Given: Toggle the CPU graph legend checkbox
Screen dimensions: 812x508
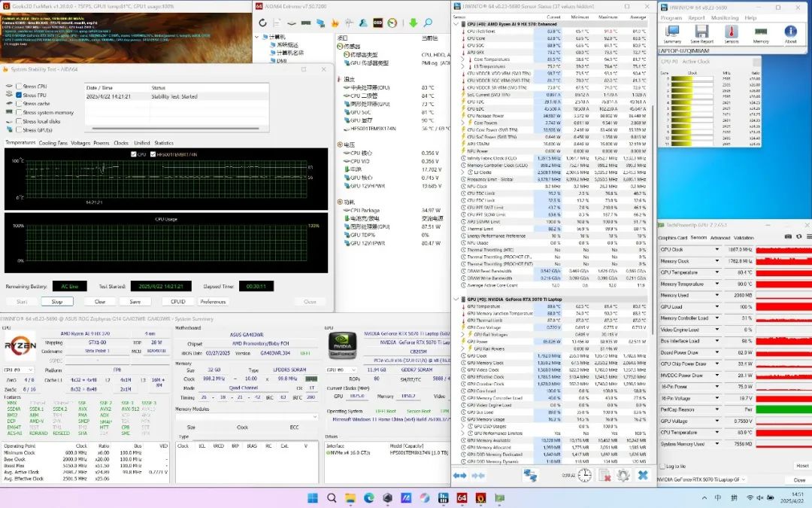Looking at the screenshot, I should pyautogui.click(x=134, y=154).
